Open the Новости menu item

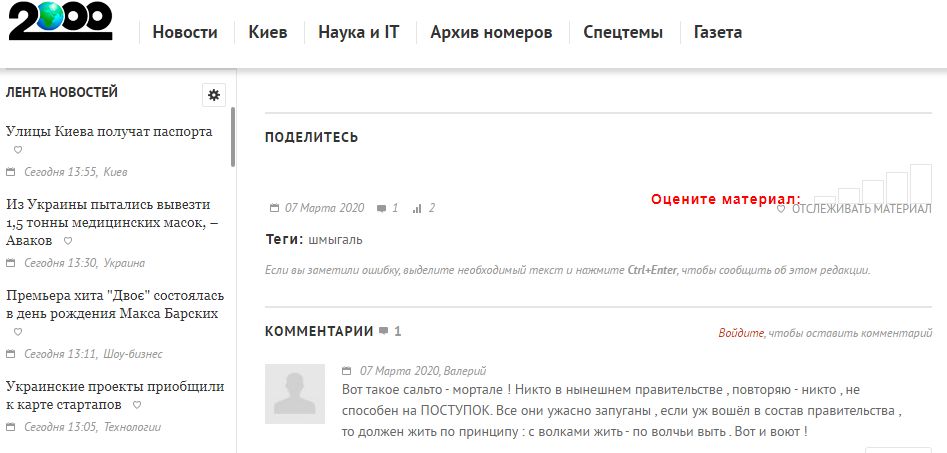click(x=185, y=32)
